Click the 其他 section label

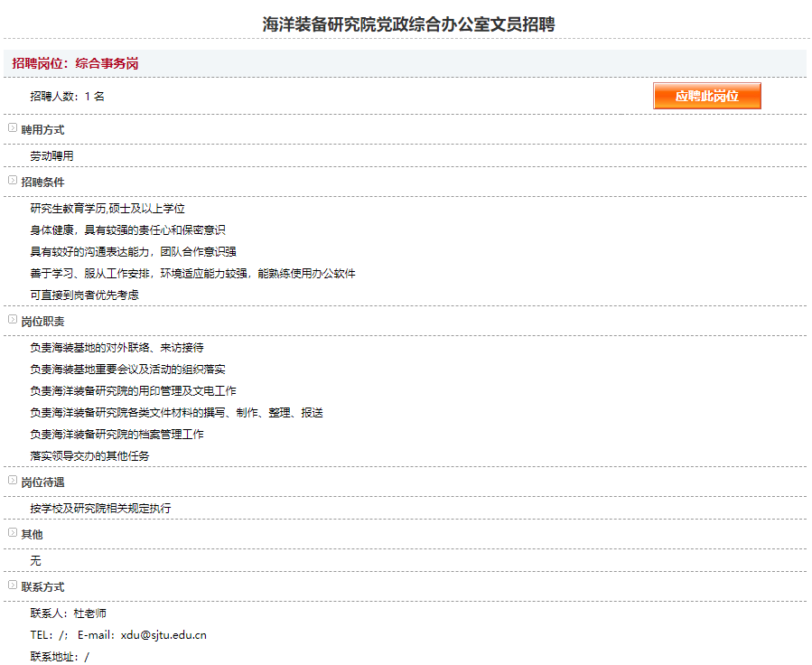click(33, 535)
